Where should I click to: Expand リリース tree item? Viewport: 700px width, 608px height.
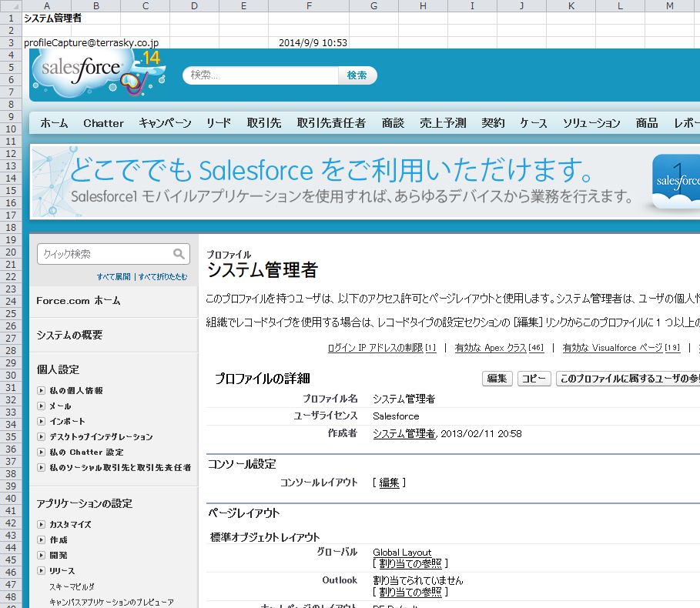41,570
